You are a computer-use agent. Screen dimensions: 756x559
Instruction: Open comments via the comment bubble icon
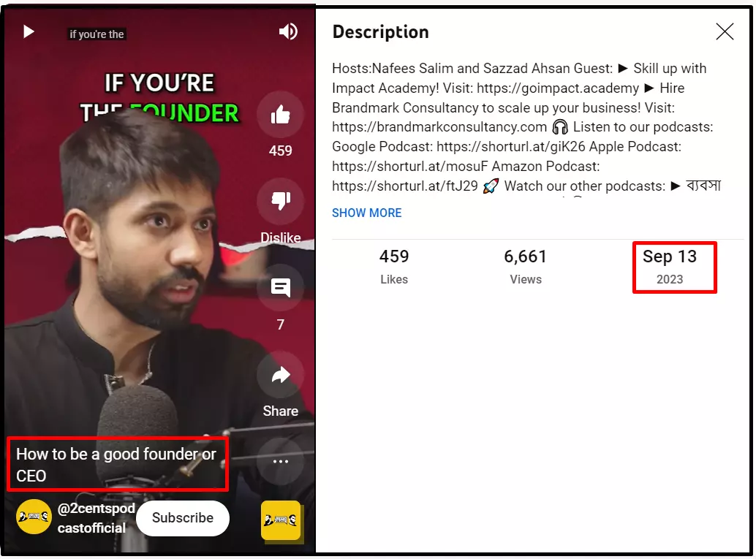(x=281, y=288)
